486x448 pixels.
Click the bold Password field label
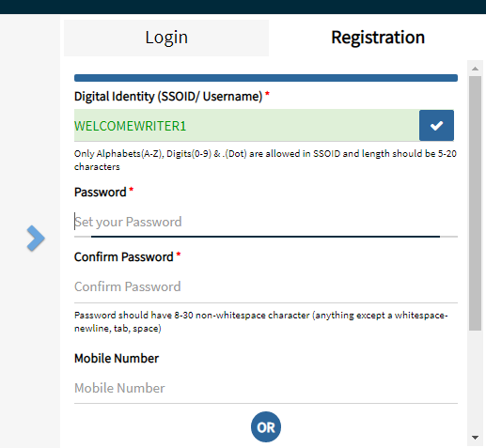(x=100, y=193)
